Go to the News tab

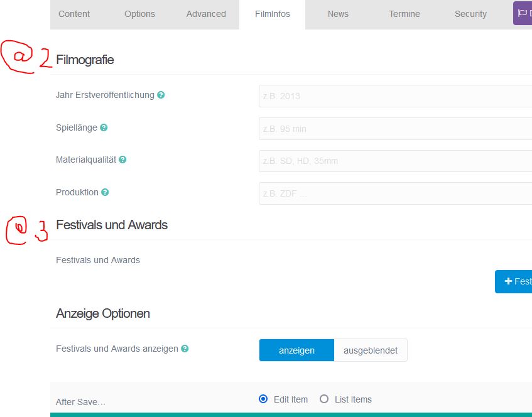pos(338,14)
